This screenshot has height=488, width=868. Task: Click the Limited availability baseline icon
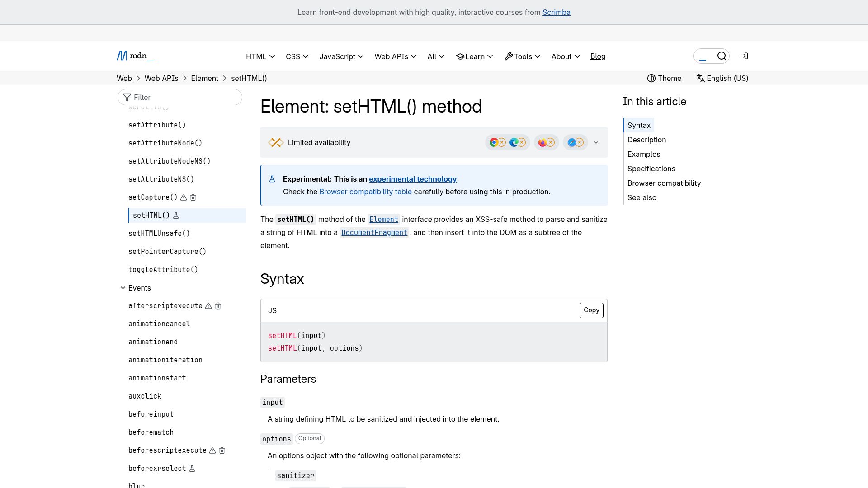click(276, 142)
